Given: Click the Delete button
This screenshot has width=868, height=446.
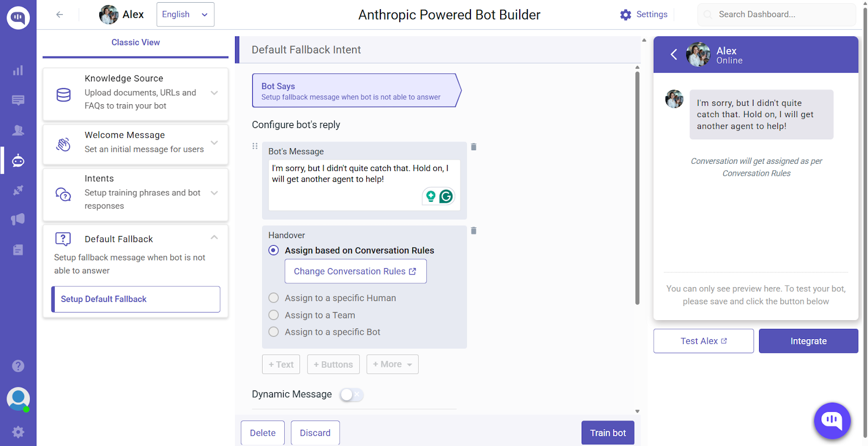Looking at the screenshot, I should [263, 433].
